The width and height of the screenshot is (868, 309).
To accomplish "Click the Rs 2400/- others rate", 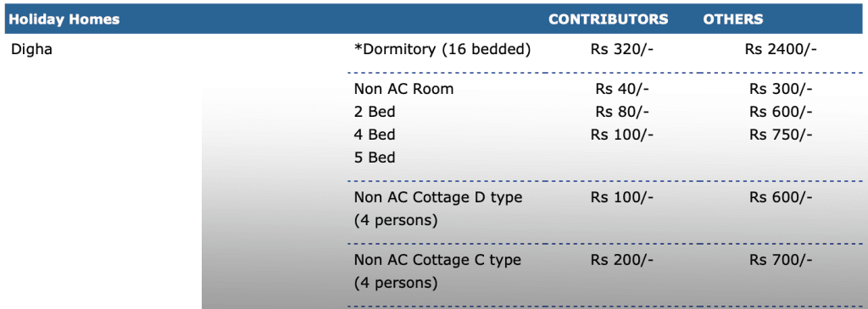I will (781, 50).
